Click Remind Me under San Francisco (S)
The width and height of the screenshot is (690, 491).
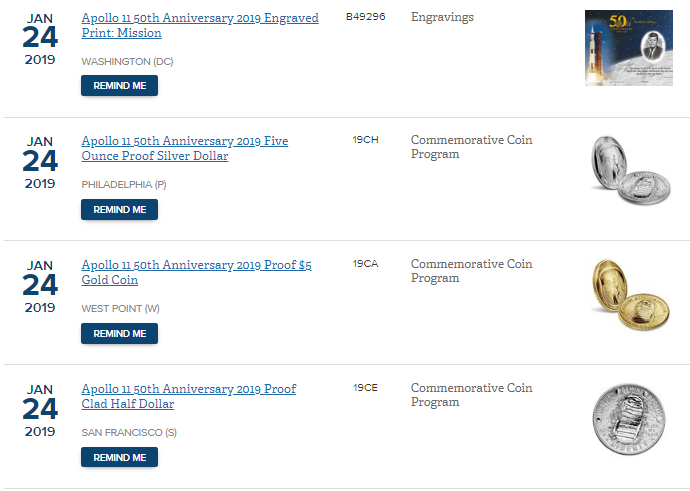pos(119,458)
